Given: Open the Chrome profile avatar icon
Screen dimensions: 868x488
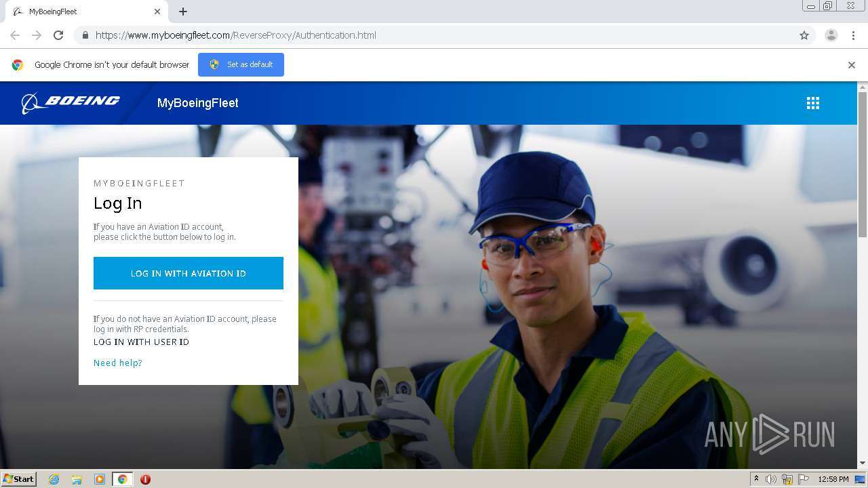Looking at the screenshot, I should click(x=831, y=35).
